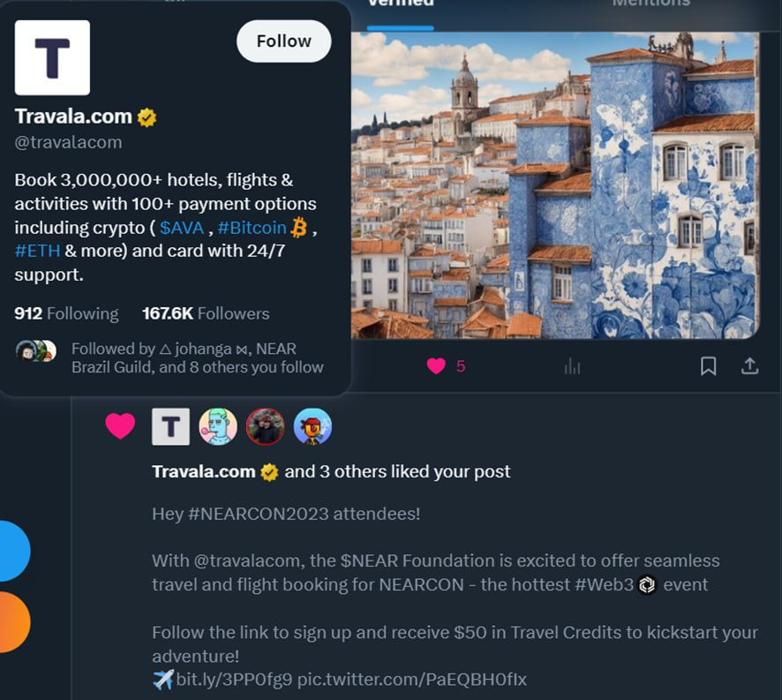Open the Lisbon tiled buildings image

pyautogui.click(x=555, y=185)
